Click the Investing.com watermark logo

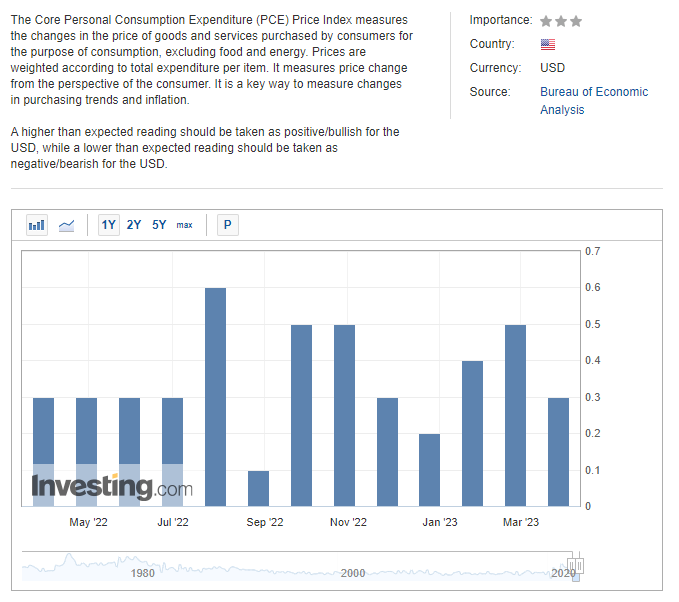coord(112,488)
